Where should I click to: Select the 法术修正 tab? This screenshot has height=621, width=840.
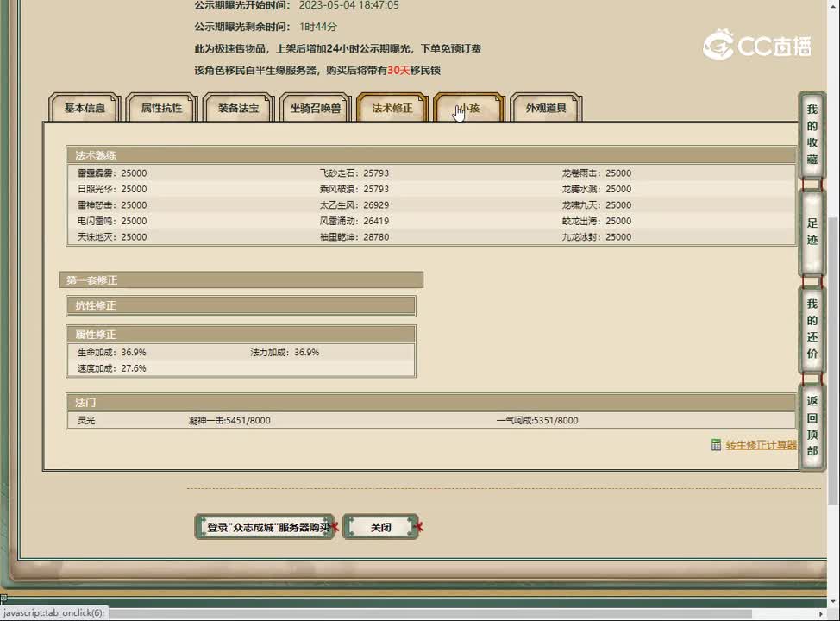click(392, 108)
